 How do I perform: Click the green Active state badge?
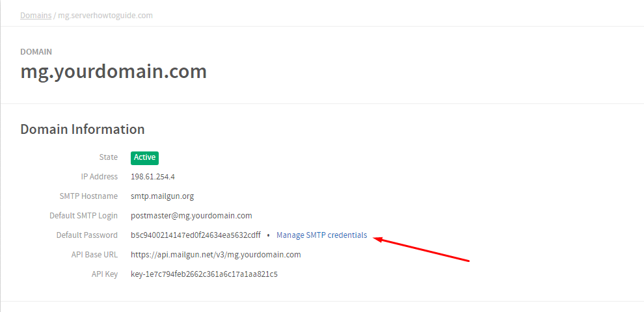pyautogui.click(x=144, y=157)
